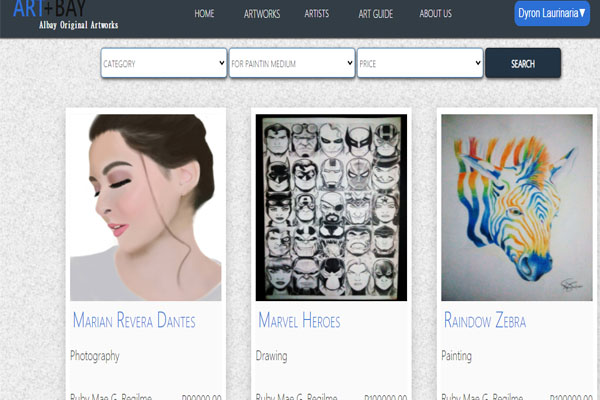The width and height of the screenshot is (600, 400).
Task: Go to the ARTWORKS menu item
Action: [262, 14]
